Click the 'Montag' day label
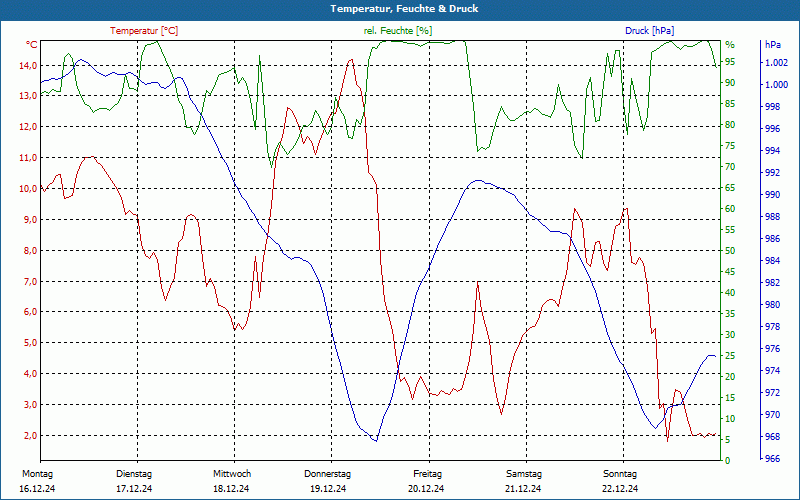 tap(37, 474)
